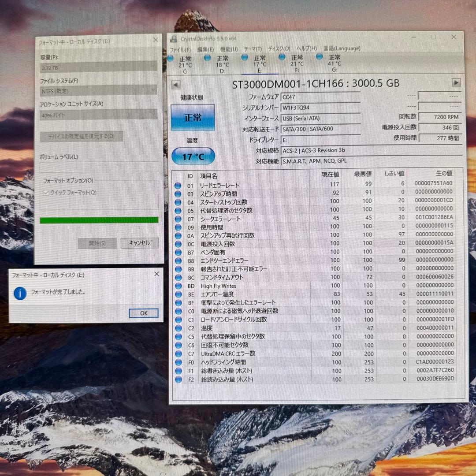Screen dimensions: 476x476
Task: Select drive C: status icon
Action: 170,59
